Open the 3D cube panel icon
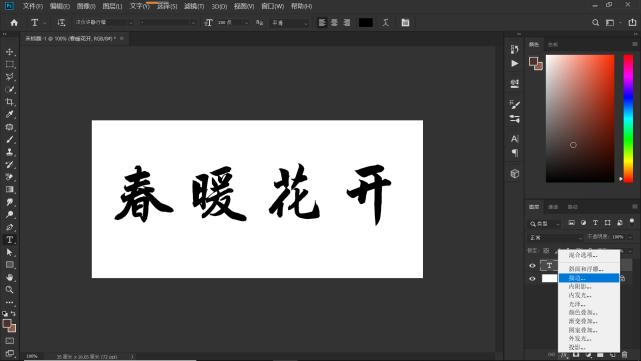Screen dimensions: 641x361 pyautogui.click(x=515, y=174)
